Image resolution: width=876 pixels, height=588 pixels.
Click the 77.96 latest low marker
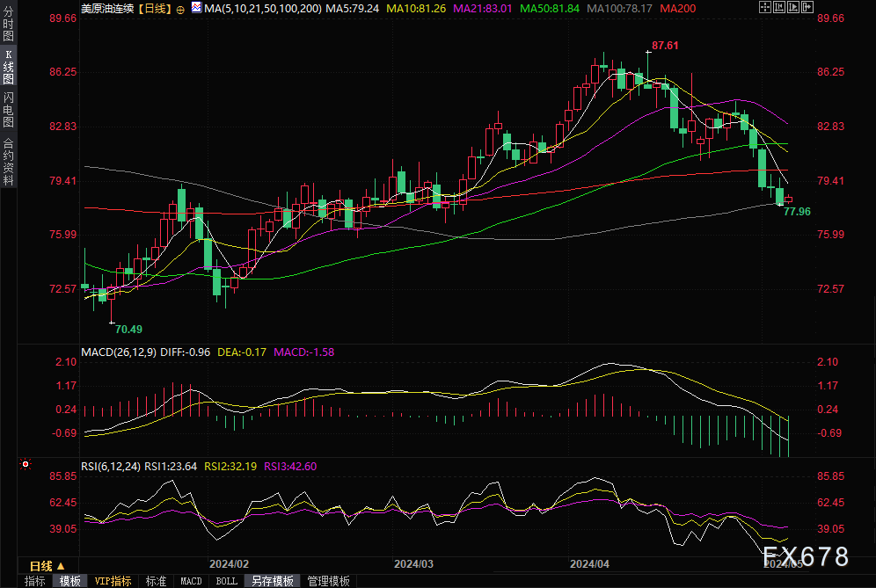pyautogui.click(x=796, y=212)
